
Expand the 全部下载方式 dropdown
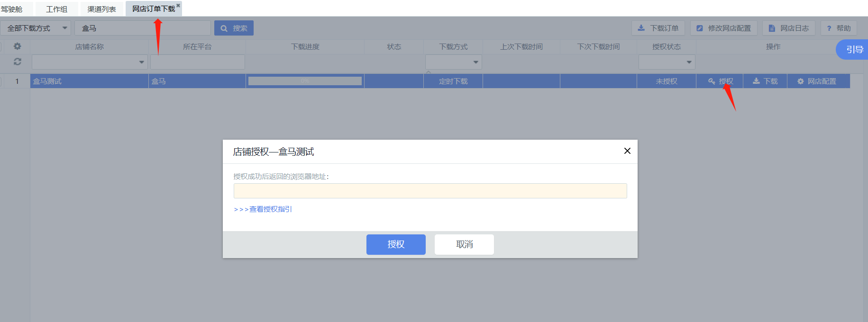[36, 28]
